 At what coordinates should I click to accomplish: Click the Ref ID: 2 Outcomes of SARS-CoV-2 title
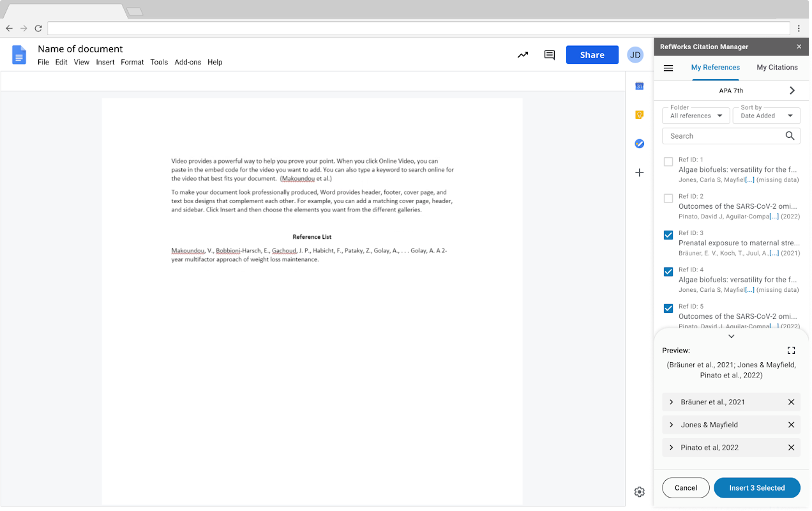pos(738,206)
